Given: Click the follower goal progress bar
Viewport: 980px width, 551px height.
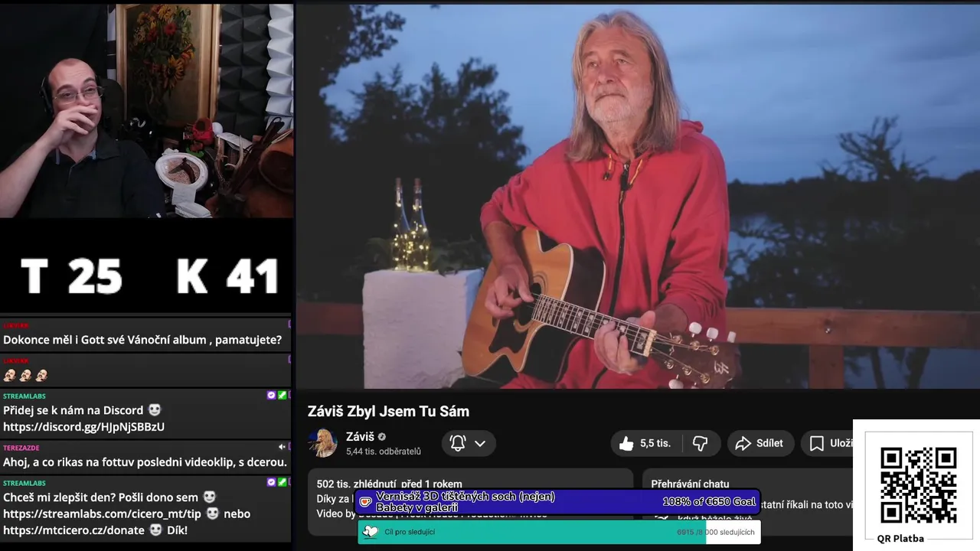Looking at the screenshot, I should tap(559, 532).
